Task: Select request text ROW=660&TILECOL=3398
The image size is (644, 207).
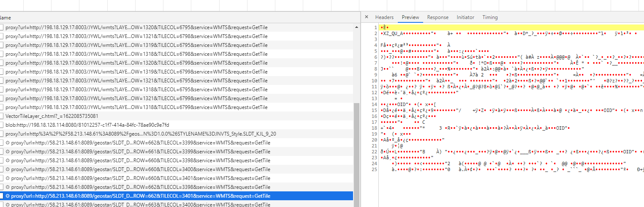Action: pos(141,161)
